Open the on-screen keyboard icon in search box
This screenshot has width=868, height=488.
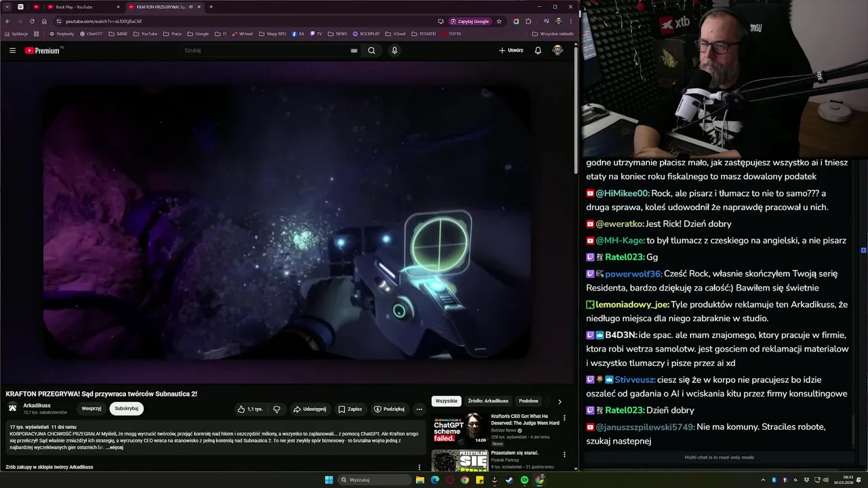pos(354,50)
